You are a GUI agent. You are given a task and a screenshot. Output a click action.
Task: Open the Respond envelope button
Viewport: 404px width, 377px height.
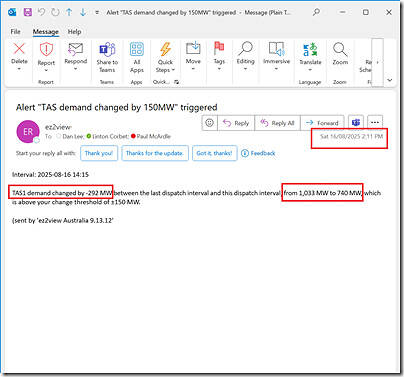click(76, 49)
